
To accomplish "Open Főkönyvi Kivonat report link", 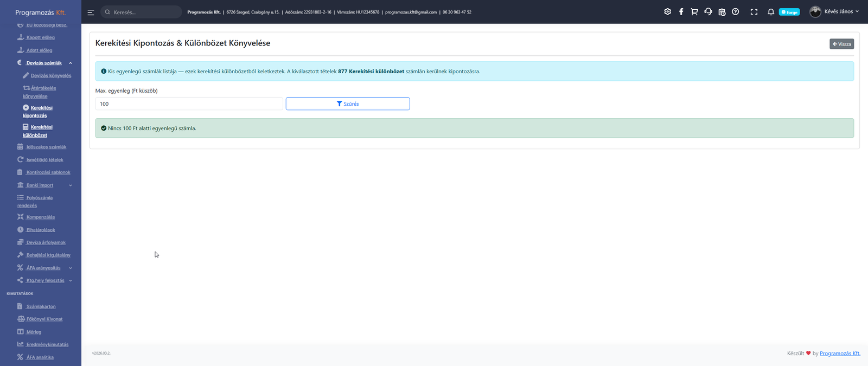I will (x=44, y=319).
